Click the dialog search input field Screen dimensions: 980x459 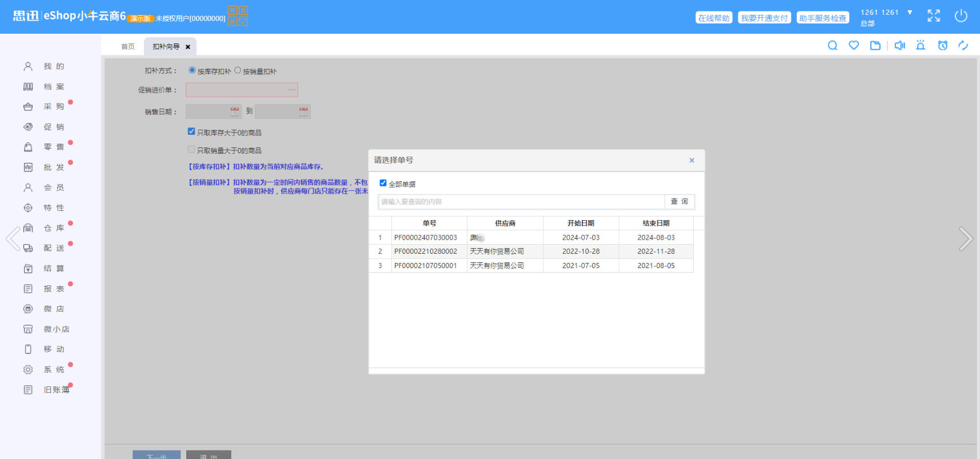521,202
